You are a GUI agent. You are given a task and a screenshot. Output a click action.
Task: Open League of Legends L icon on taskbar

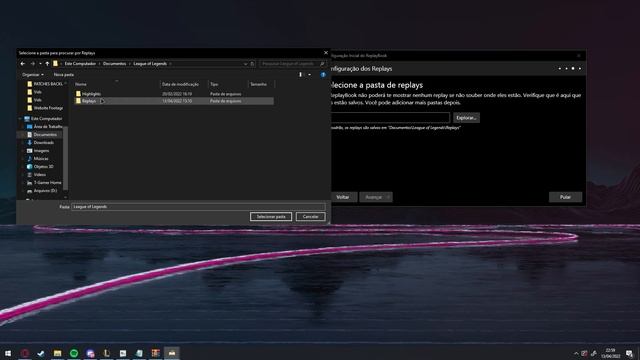(107, 353)
